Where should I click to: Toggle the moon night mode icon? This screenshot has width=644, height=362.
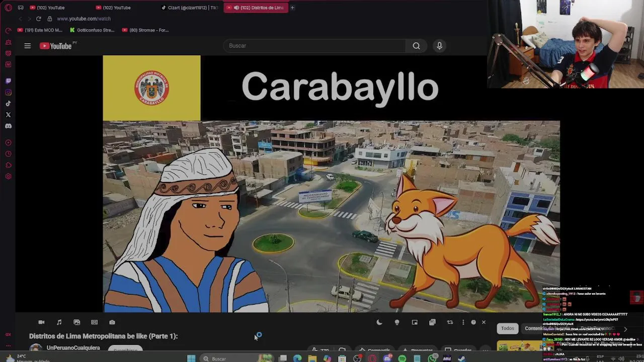tap(379, 322)
